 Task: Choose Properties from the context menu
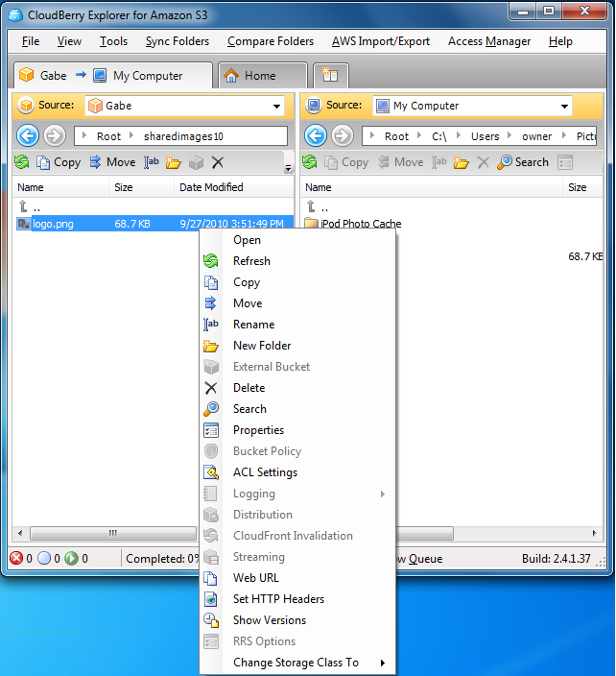pos(297,430)
